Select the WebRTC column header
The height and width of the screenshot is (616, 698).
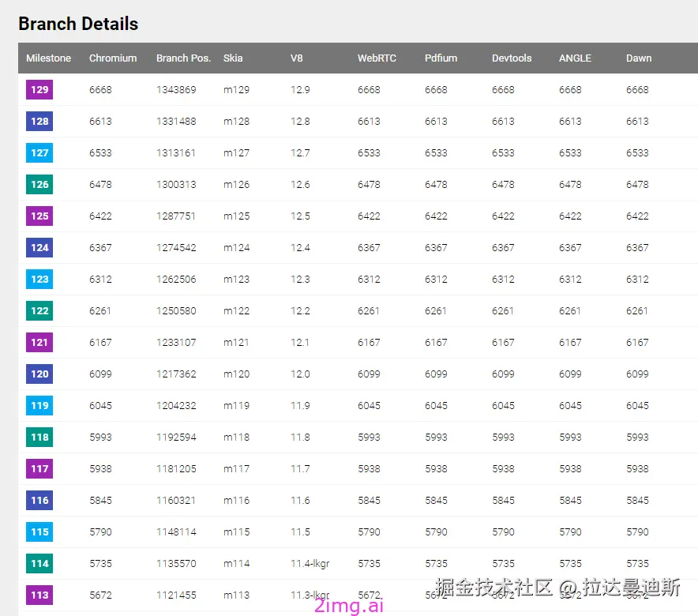(x=377, y=58)
